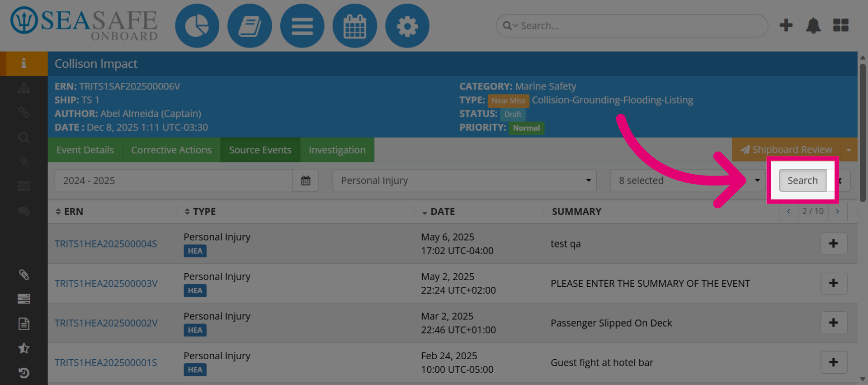
Task: Select the Source Events tab
Action: click(x=260, y=150)
